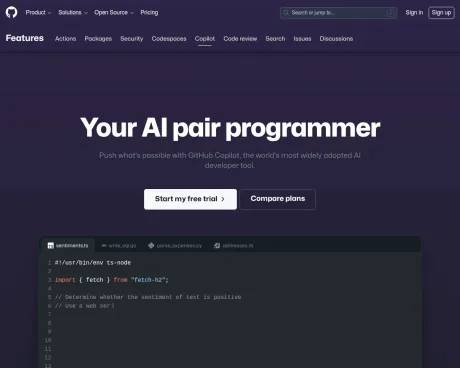Viewport: 460px width, 368px height.
Task: Click the 'Start my free trial' button
Action: [190, 199]
